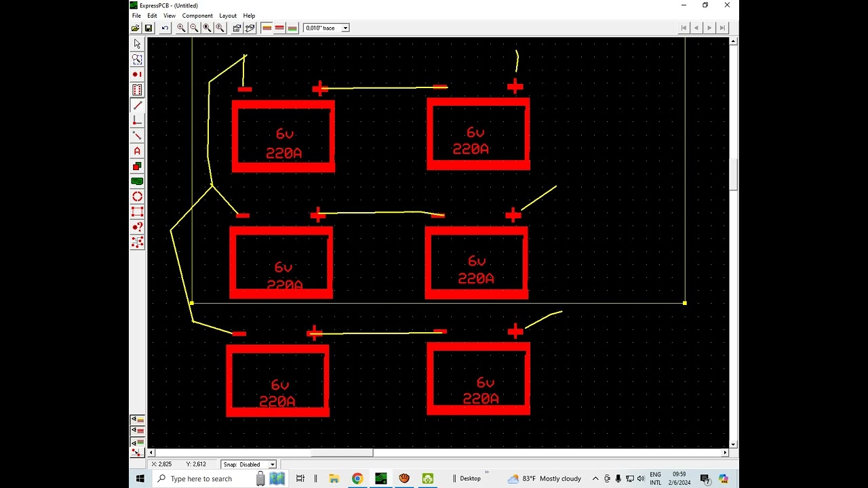Toggle the red top layer visibility
This screenshot has width=868, height=488.
click(137, 430)
